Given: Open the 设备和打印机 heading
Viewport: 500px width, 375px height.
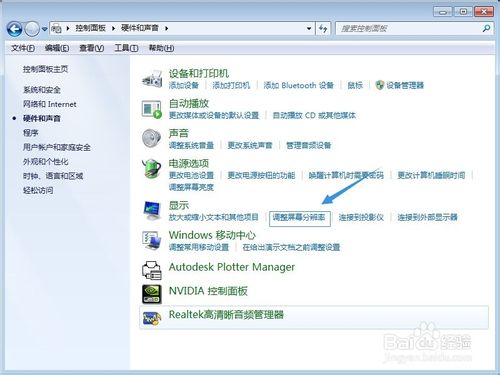Looking at the screenshot, I should tap(199, 73).
